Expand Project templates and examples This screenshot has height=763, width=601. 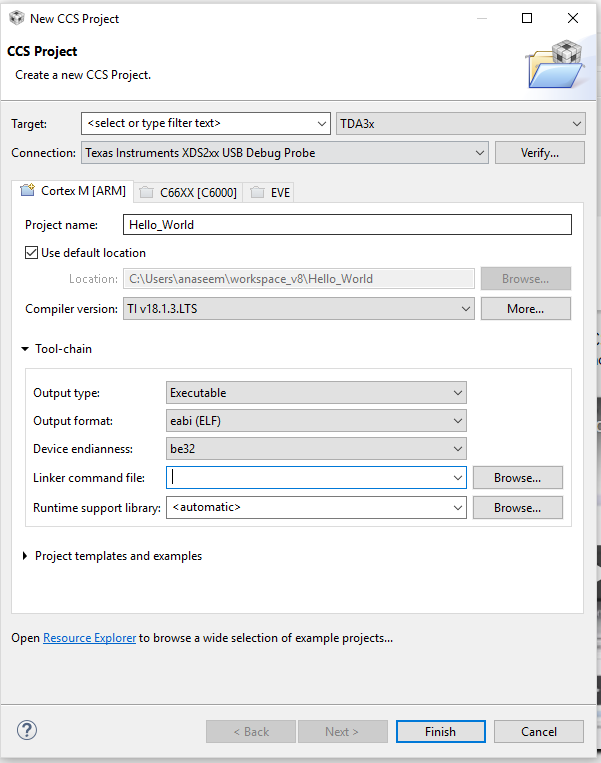click(25, 556)
